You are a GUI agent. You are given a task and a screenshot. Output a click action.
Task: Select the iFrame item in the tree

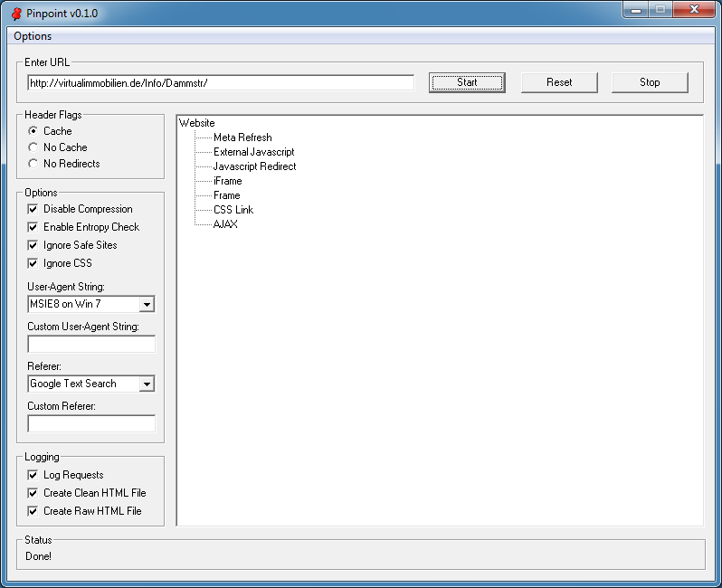(227, 181)
